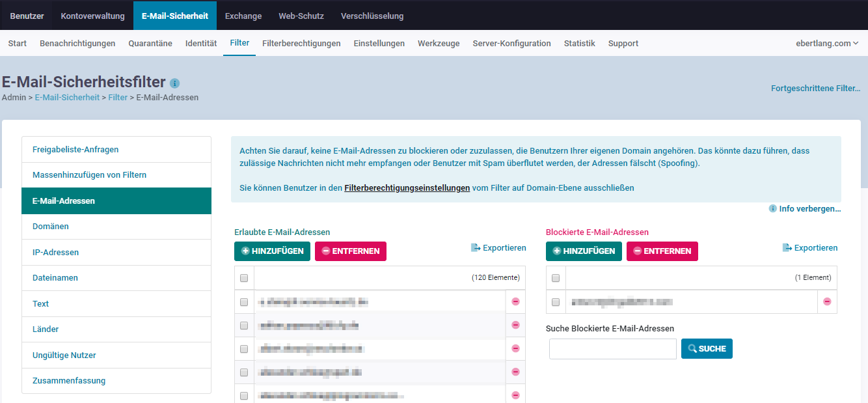Open the ebertlang.com domain dropdown
Screen dimensions: 868x403
[826, 44]
